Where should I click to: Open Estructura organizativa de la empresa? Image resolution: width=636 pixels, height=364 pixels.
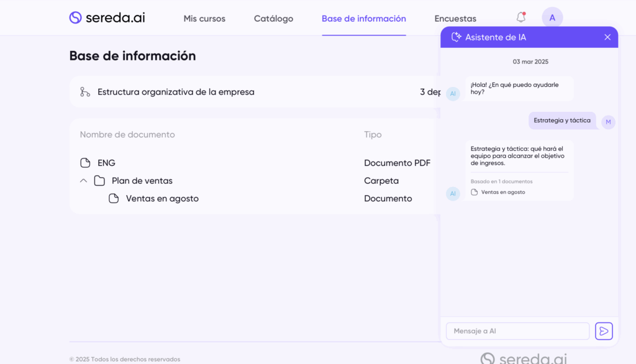176,92
